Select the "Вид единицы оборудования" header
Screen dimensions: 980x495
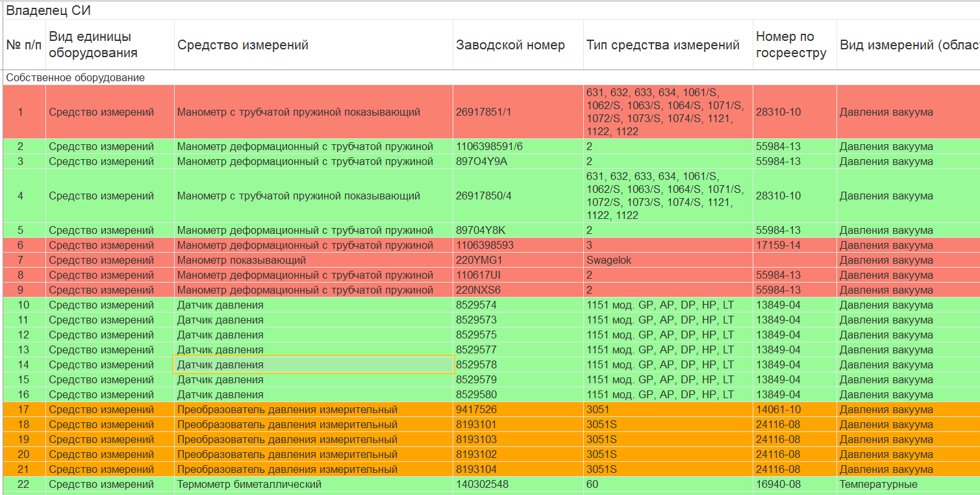click(x=93, y=45)
